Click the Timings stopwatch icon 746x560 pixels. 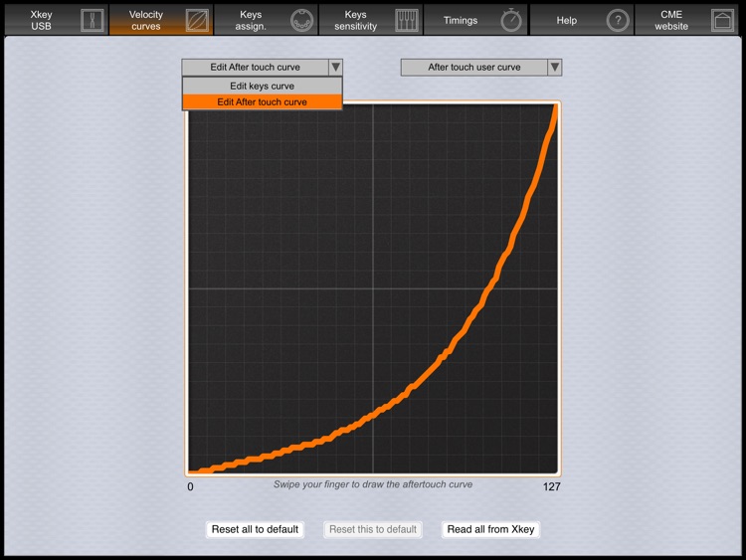[x=511, y=21]
